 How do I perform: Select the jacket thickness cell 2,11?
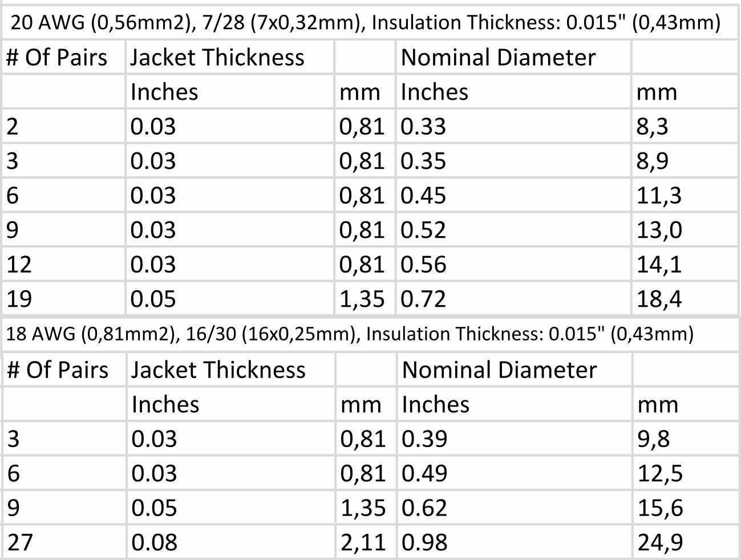(x=365, y=542)
